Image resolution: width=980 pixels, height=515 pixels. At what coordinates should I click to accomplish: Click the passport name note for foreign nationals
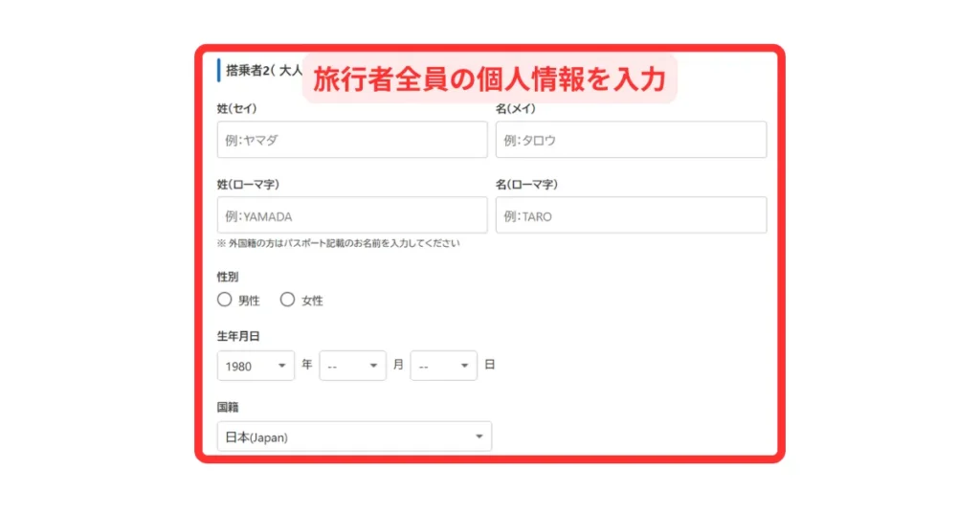point(338,243)
